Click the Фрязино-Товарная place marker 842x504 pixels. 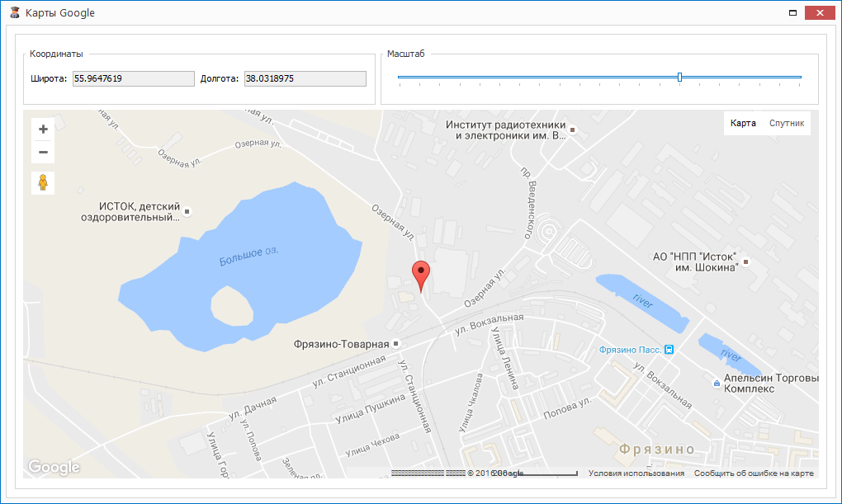[395, 343]
